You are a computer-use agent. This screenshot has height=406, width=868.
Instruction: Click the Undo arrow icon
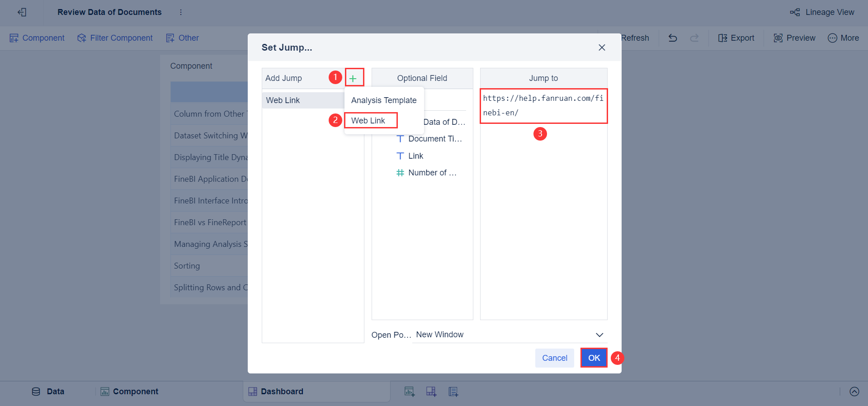point(673,38)
